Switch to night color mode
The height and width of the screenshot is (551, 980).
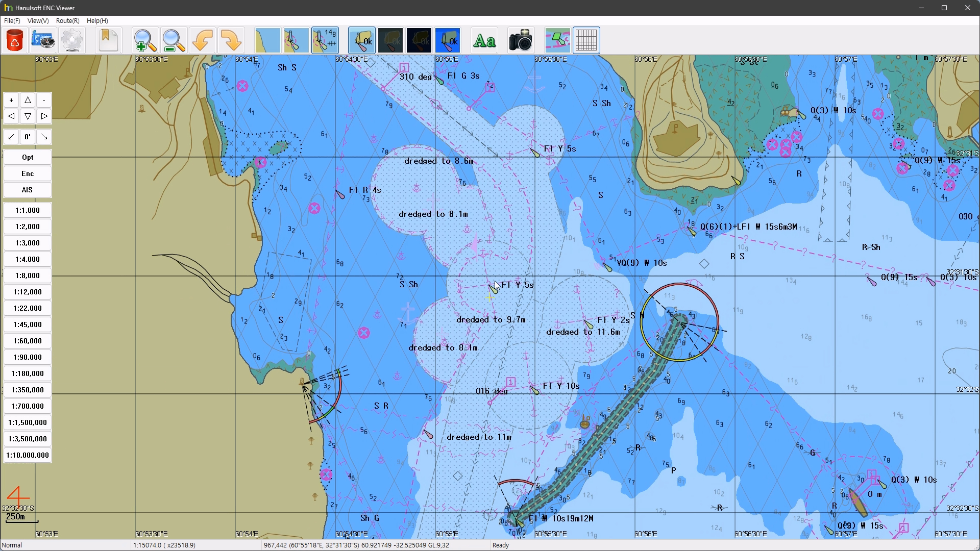(x=419, y=40)
